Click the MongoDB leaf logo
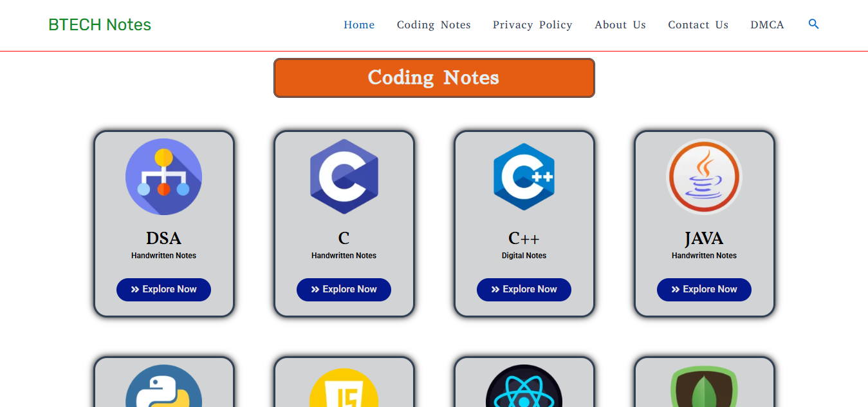Screen dimensions: 868x407 [704, 386]
